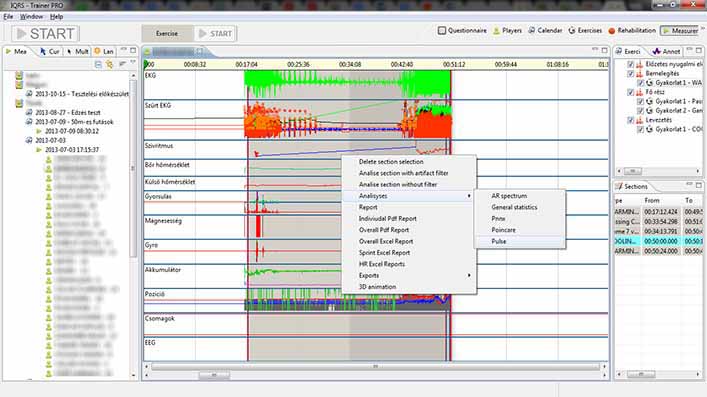Select recording 2013-07-09 08:30:12
The height and width of the screenshot is (397, 707).
click(72, 131)
